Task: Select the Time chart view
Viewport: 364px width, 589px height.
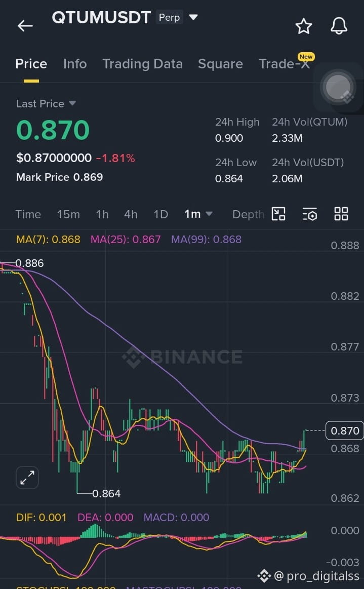Action: pyautogui.click(x=28, y=215)
